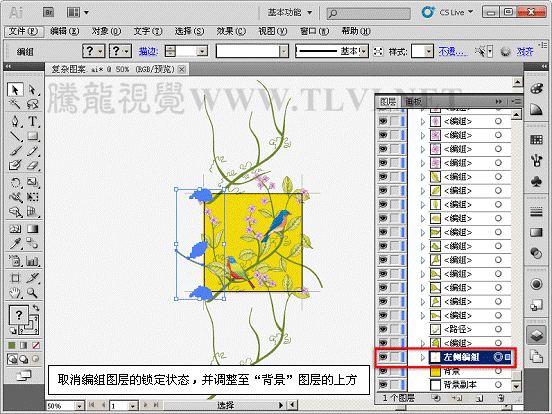
Task: Click the solid Color mode button
Action: pos(12,345)
